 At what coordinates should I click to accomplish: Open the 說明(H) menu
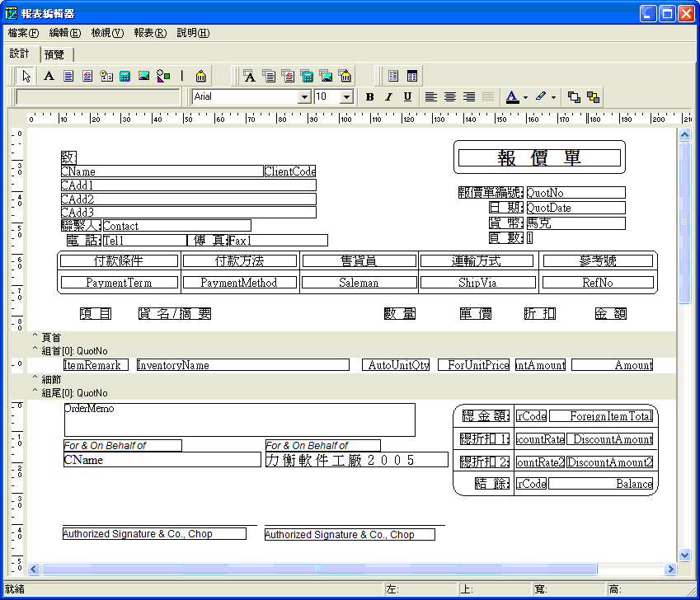(x=193, y=33)
